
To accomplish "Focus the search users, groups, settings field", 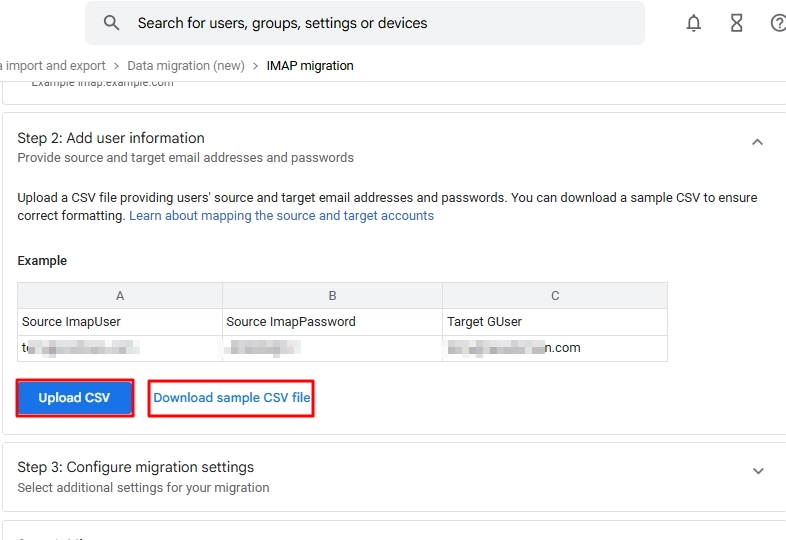I will coord(364,23).
